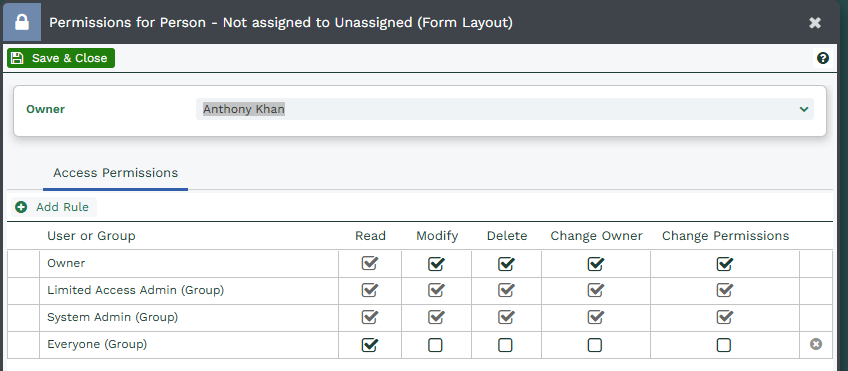Toggle Modify for Owner row
The image size is (848, 371).
[x=436, y=263]
